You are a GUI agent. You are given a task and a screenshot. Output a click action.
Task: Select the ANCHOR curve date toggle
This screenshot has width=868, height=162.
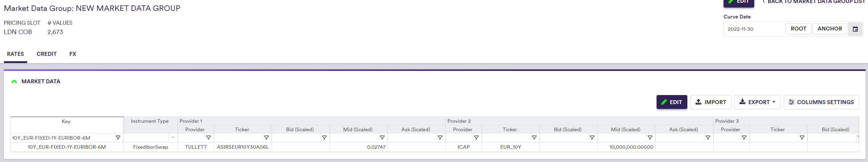pyautogui.click(x=829, y=29)
